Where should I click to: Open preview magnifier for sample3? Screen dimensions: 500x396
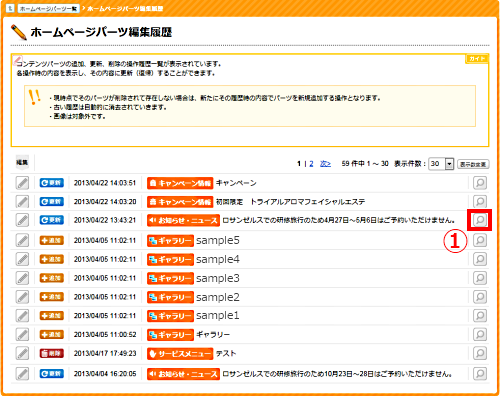[x=480, y=278]
